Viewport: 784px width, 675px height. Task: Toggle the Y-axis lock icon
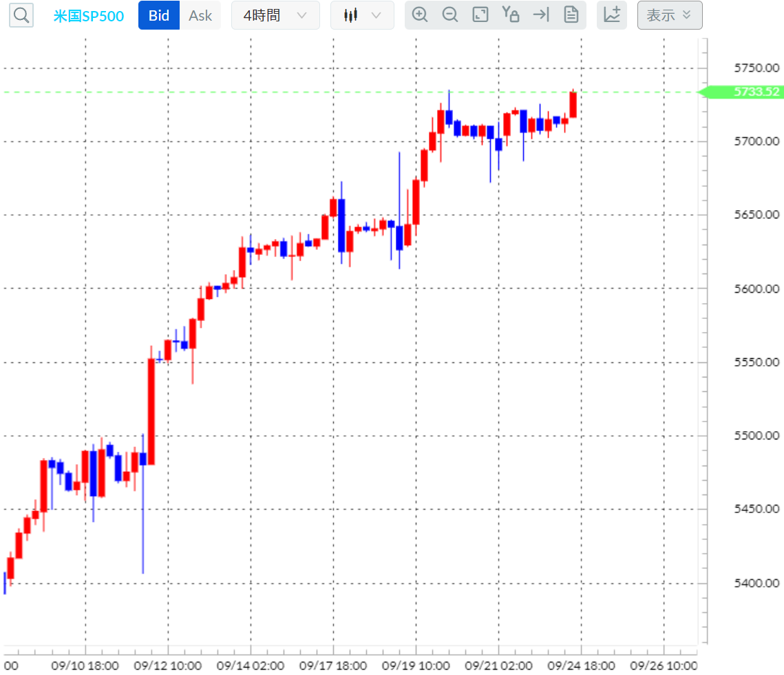point(511,14)
